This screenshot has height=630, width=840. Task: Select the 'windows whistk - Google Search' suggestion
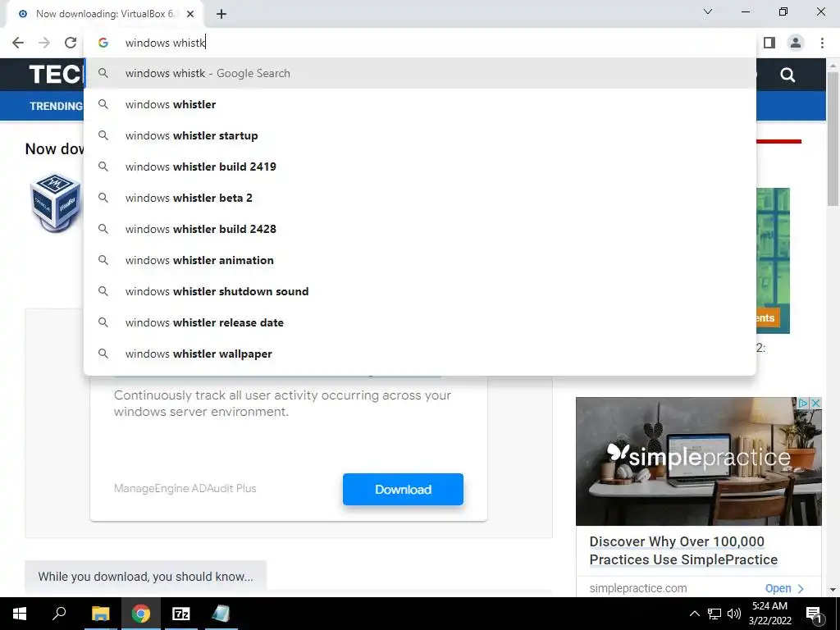click(x=420, y=73)
